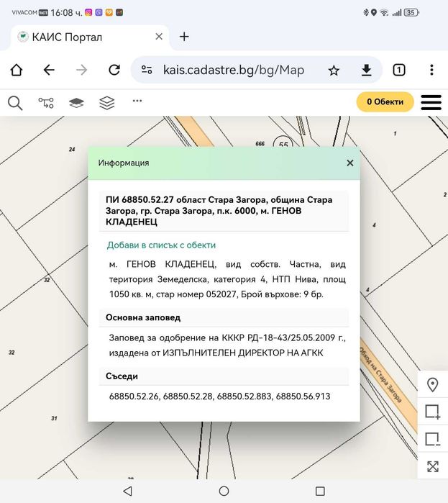448x503 pixels.
Task: Go forward in browser history
Action: pos(82,70)
